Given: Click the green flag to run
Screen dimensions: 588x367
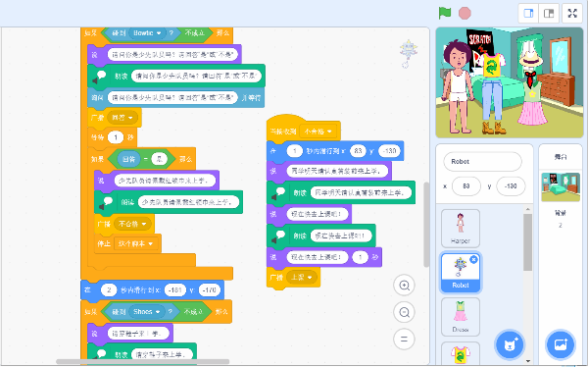Looking at the screenshot, I should click(x=445, y=13).
